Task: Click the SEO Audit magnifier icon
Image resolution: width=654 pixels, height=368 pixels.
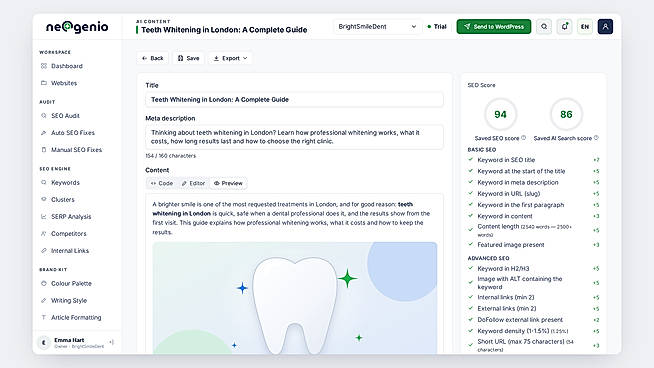Action: 44,116
